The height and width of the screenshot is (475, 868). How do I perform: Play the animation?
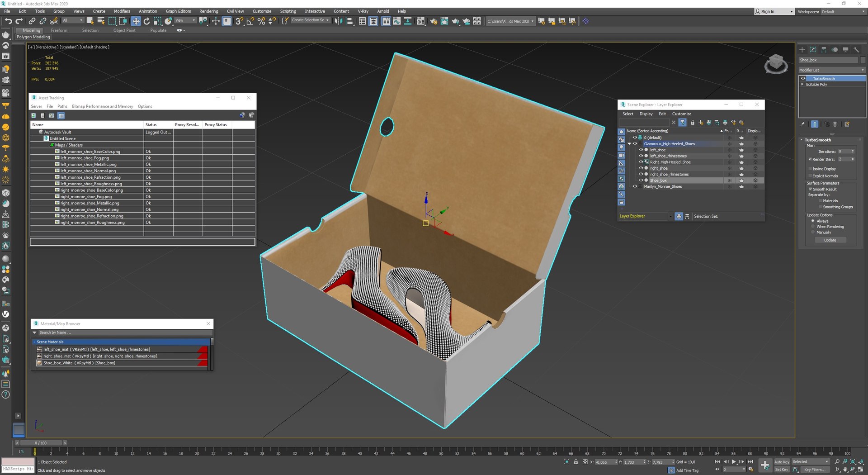coord(734,462)
